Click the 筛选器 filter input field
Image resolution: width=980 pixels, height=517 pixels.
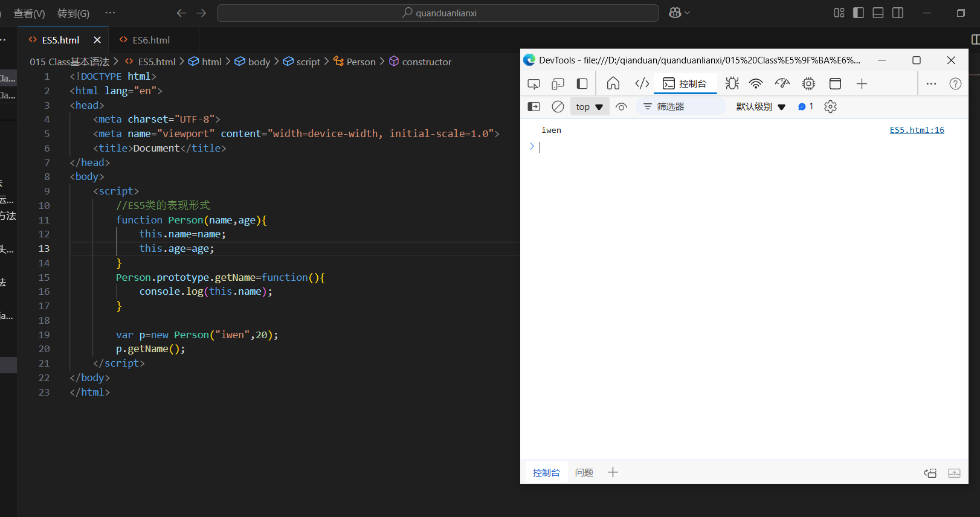[681, 106]
